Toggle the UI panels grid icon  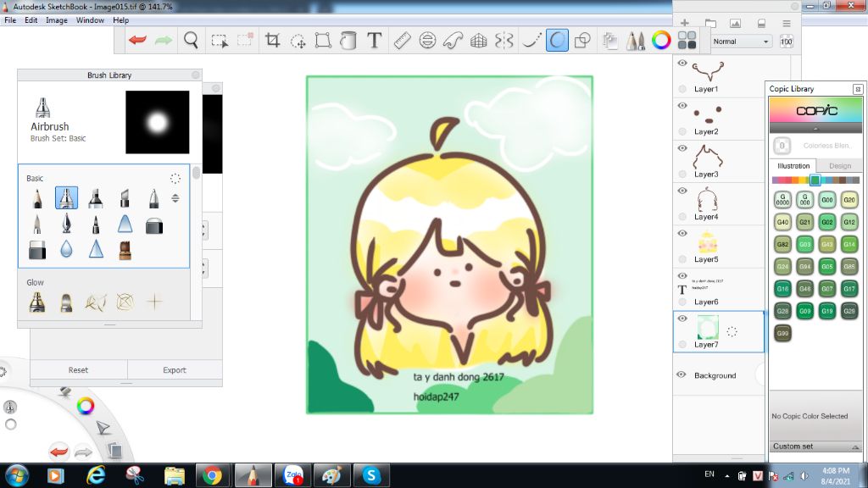point(687,41)
